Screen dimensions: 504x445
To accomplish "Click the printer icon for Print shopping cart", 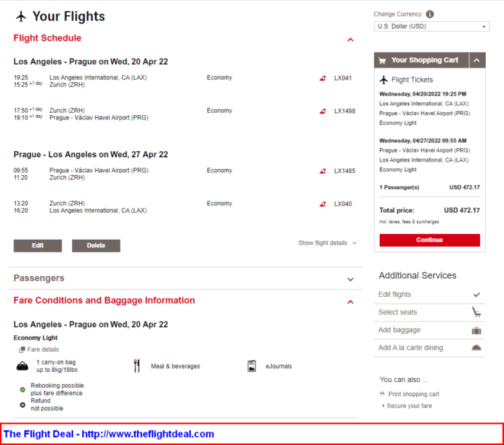I will point(382,394).
